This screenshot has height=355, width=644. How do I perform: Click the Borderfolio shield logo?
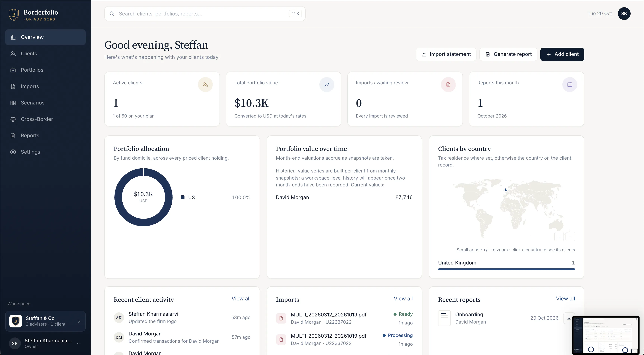point(14,15)
